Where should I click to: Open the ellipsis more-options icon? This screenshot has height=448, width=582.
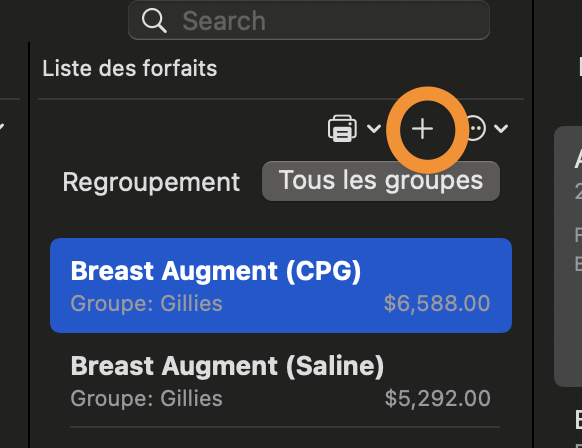point(475,128)
